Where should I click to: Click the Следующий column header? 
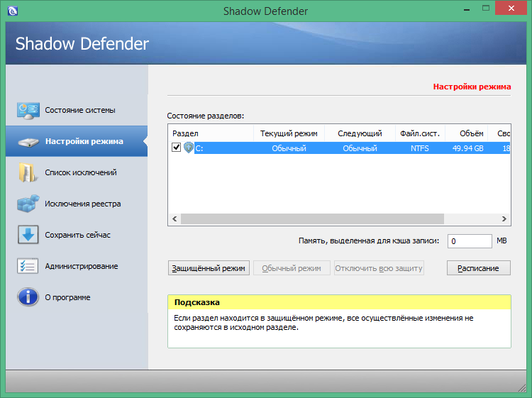(x=360, y=133)
